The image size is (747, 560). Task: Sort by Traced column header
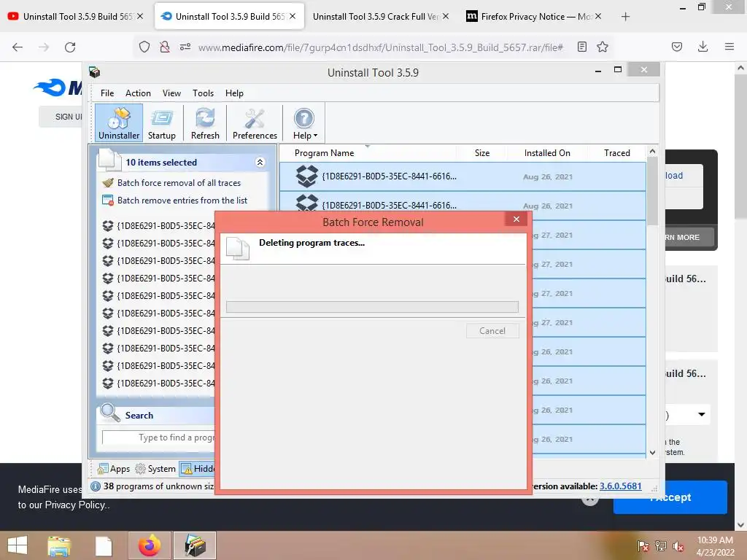tap(617, 153)
